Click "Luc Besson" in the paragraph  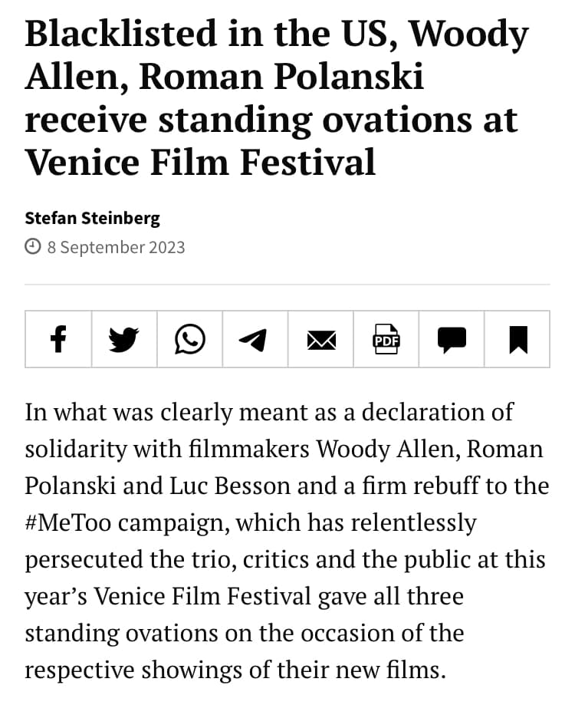(230, 486)
